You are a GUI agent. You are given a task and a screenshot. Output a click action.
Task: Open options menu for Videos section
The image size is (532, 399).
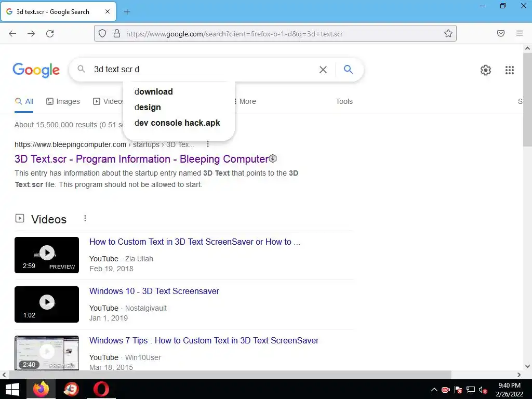[85, 219]
